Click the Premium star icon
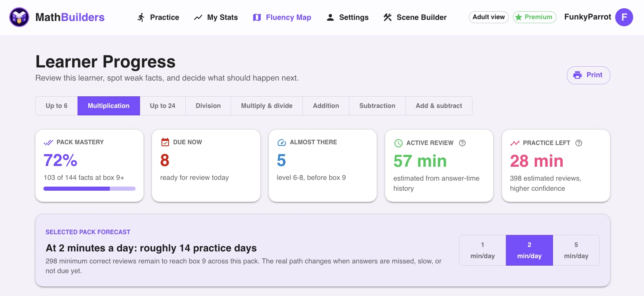Image resolution: width=644 pixels, height=296 pixels. click(519, 17)
